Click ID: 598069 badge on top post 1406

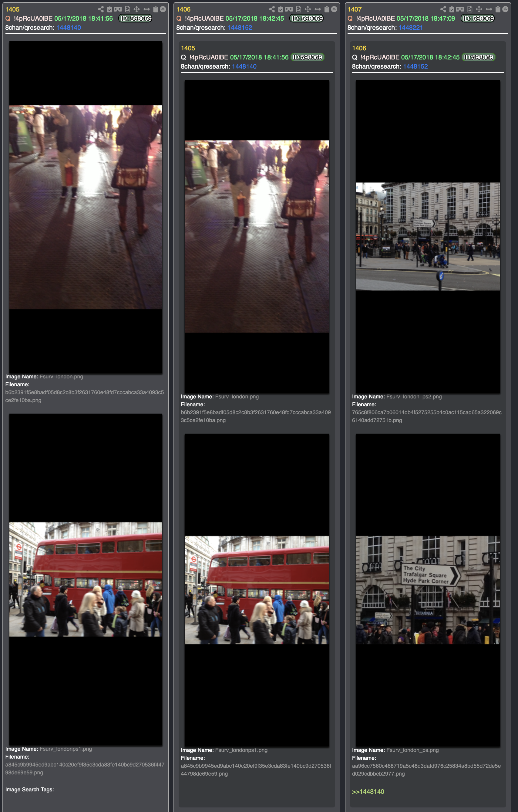click(x=307, y=18)
